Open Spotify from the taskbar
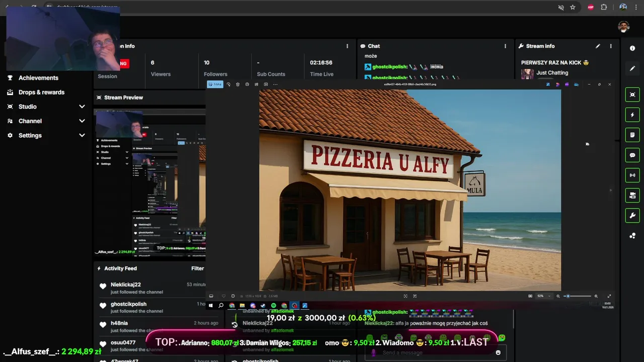The height and width of the screenshot is (362, 644). pos(273,305)
